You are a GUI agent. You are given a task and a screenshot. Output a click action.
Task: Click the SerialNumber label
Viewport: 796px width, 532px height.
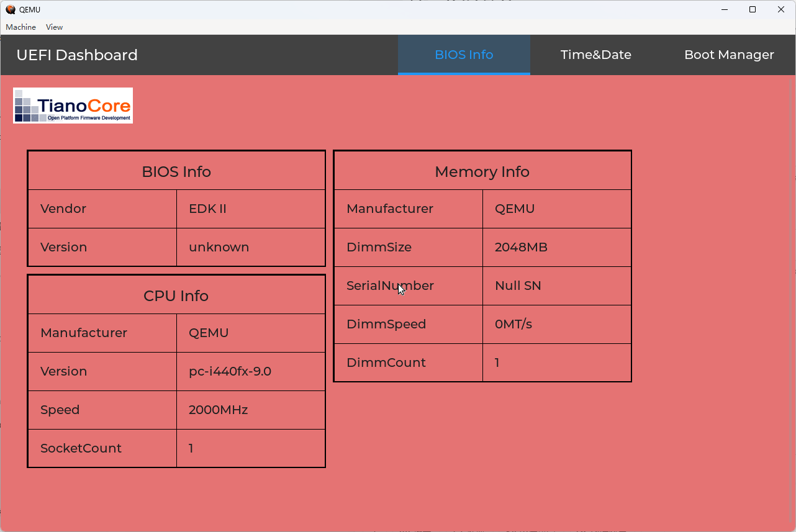coord(390,286)
